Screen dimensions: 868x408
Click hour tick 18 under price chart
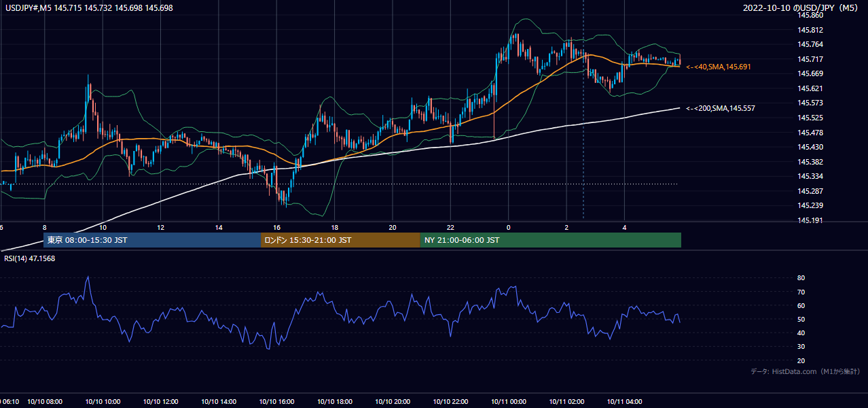click(335, 228)
